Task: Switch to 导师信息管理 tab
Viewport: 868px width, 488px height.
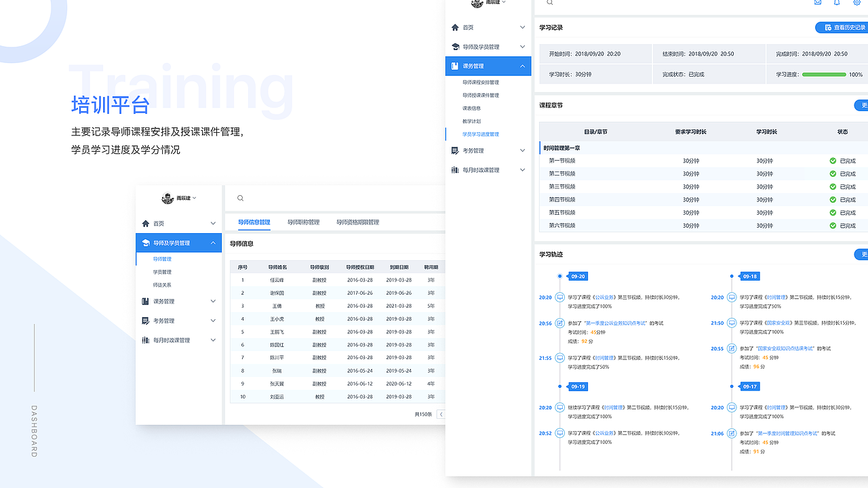Action: [254, 222]
